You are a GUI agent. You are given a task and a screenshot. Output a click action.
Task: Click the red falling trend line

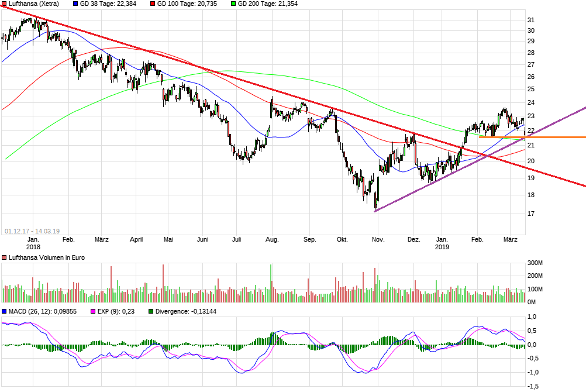pyautogui.click(x=293, y=96)
